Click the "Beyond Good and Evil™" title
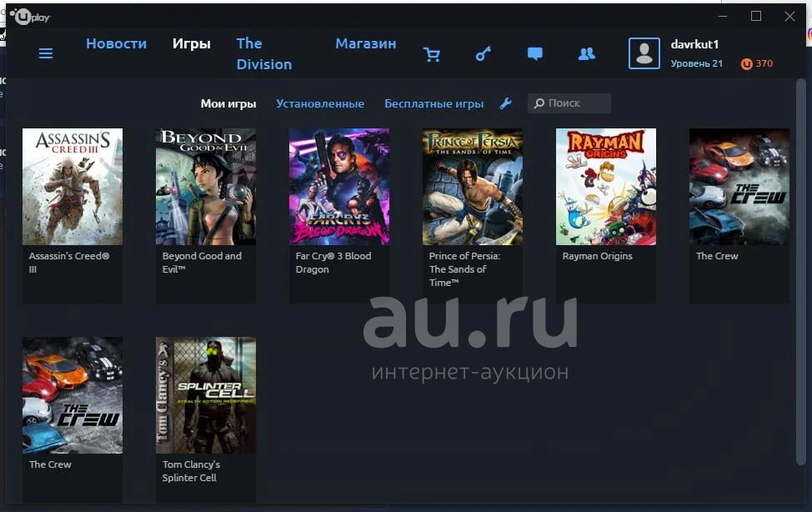 click(x=202, y=262)
